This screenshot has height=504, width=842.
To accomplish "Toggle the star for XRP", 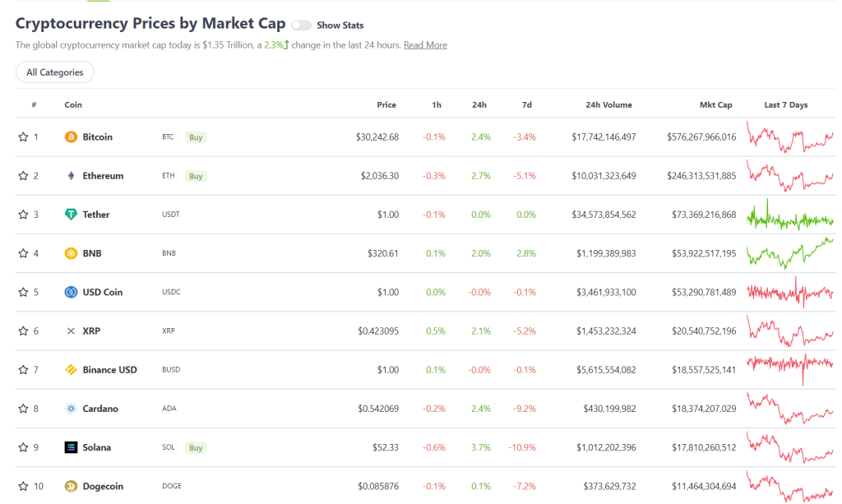I will pos(23,331).
